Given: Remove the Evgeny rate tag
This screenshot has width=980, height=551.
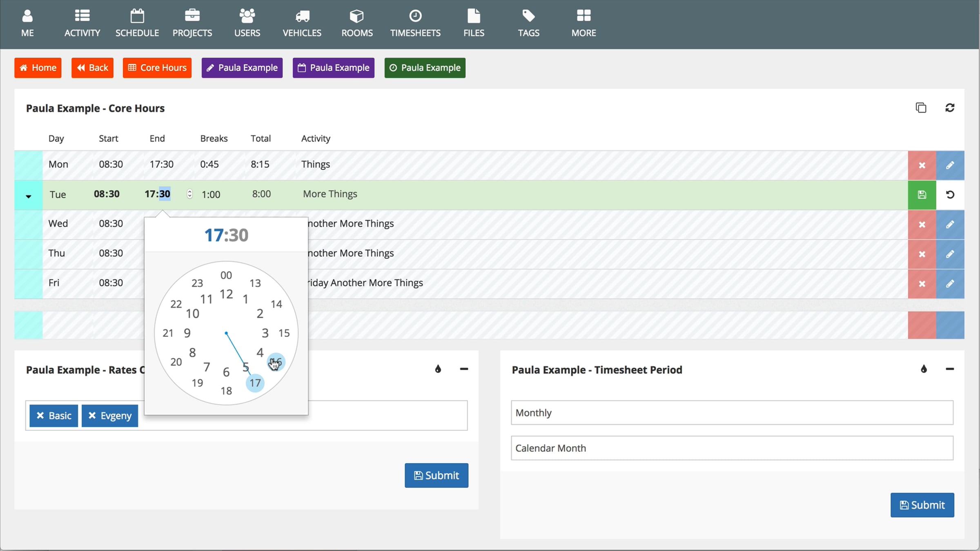Looking at the screenshot, I should click(92, 415).
